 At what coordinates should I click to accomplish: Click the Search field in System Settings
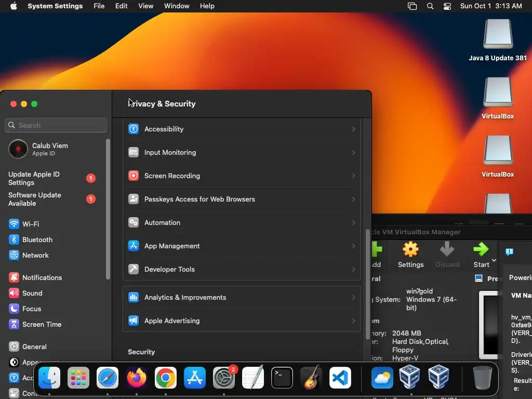56,125
